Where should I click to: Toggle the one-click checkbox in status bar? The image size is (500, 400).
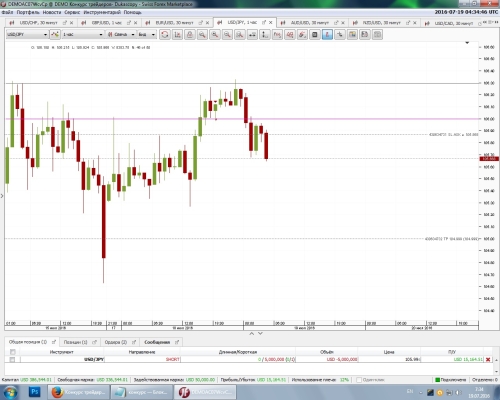pos(359,380)
